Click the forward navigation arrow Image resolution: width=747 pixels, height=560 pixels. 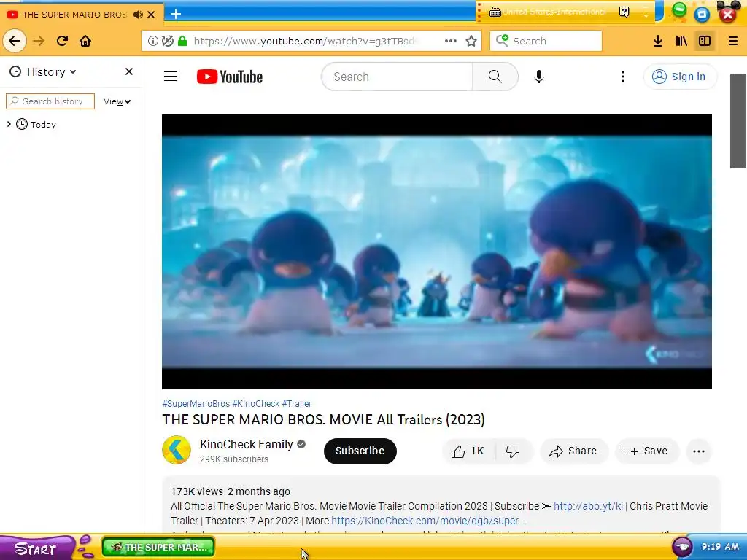point(39,41)
